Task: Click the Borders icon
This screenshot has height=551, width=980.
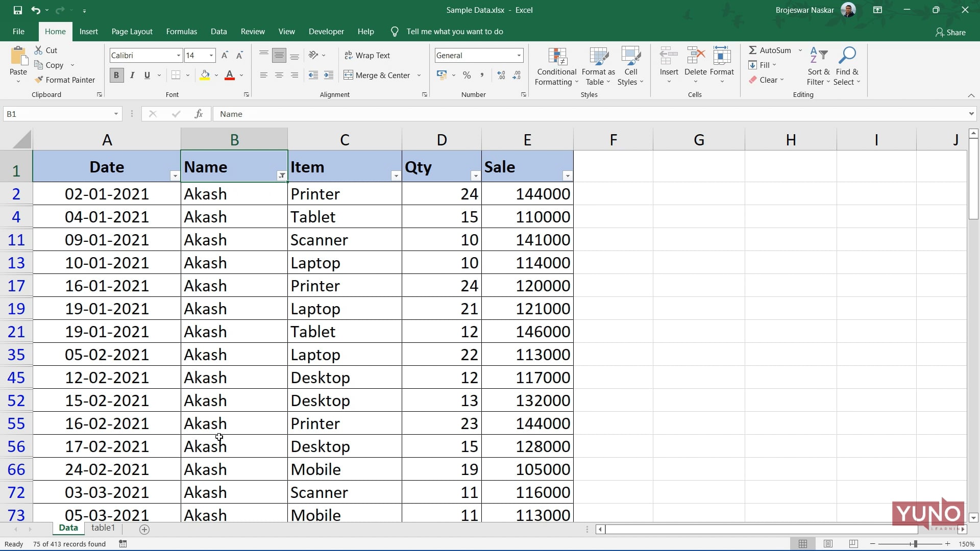Action: [176, 75]
